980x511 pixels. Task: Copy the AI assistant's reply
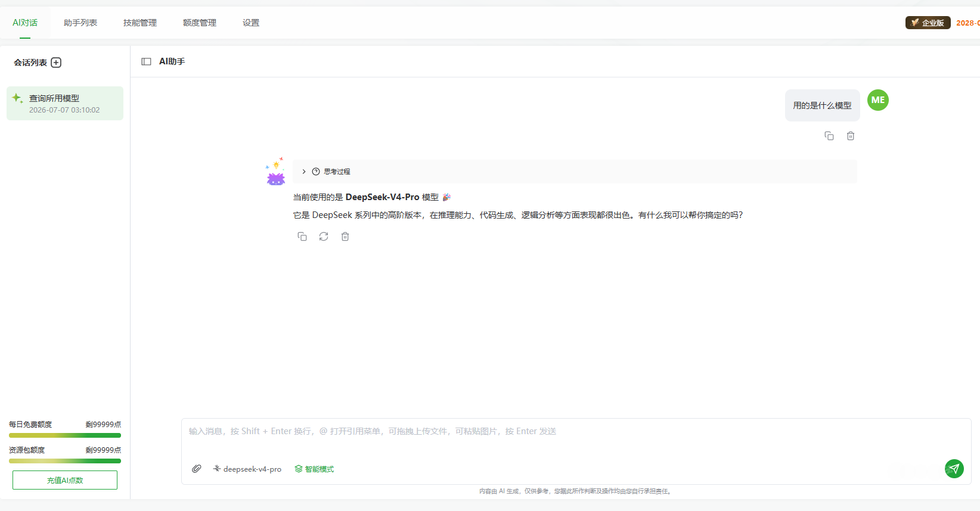[302, 236]
